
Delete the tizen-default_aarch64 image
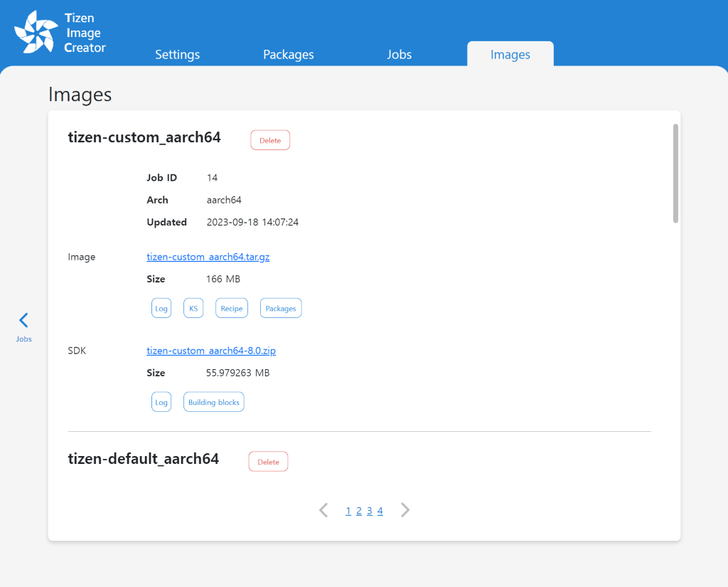tap(268, 461)
